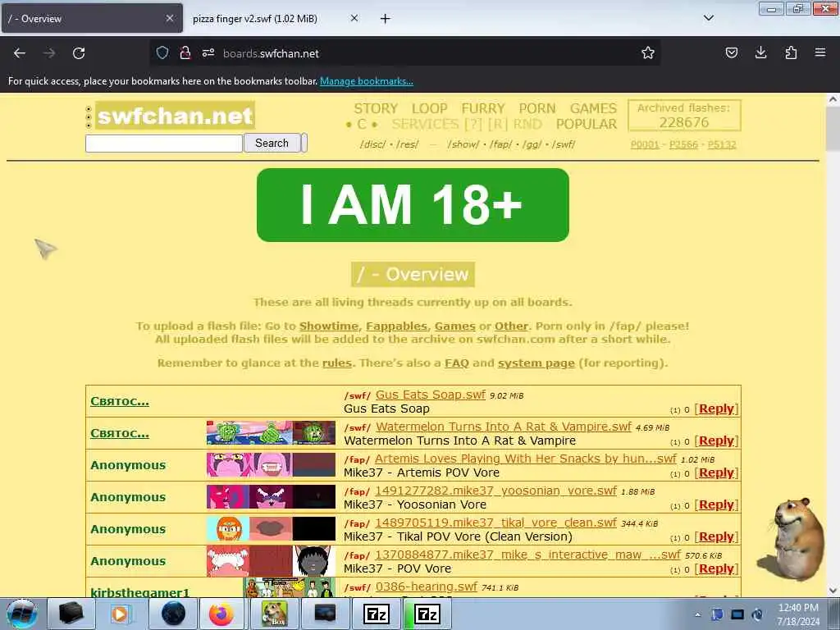Go back with the browser back arrow
840x630 pixels.
(20, 53)
